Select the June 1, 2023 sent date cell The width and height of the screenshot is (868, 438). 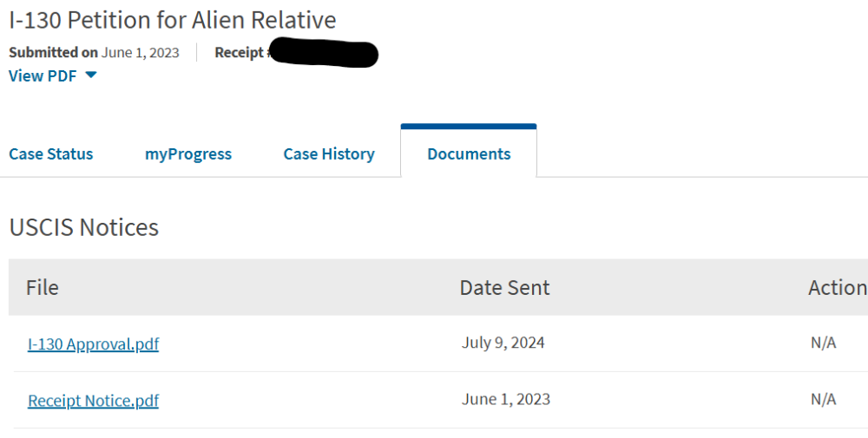(x=506, y=399)
